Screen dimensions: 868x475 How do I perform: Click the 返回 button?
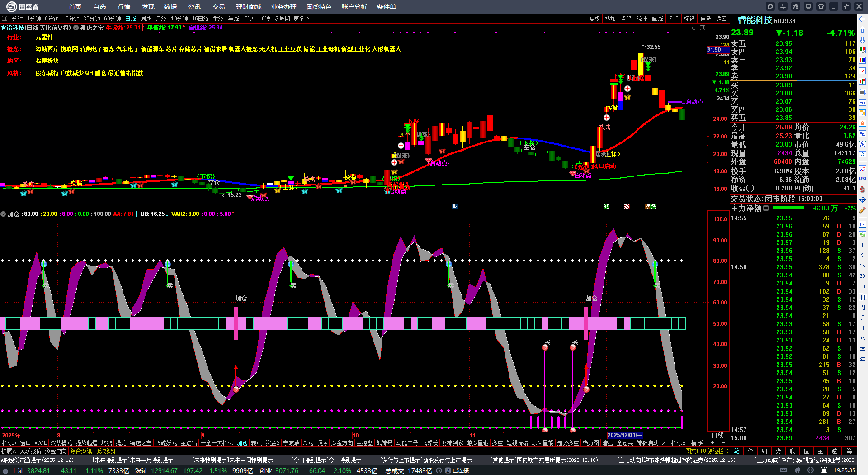[722, 19]
